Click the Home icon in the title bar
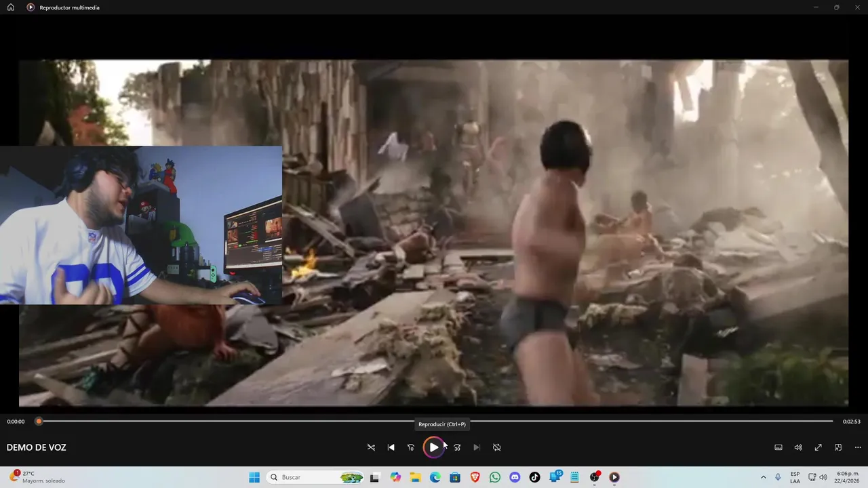 coord(11,7)
